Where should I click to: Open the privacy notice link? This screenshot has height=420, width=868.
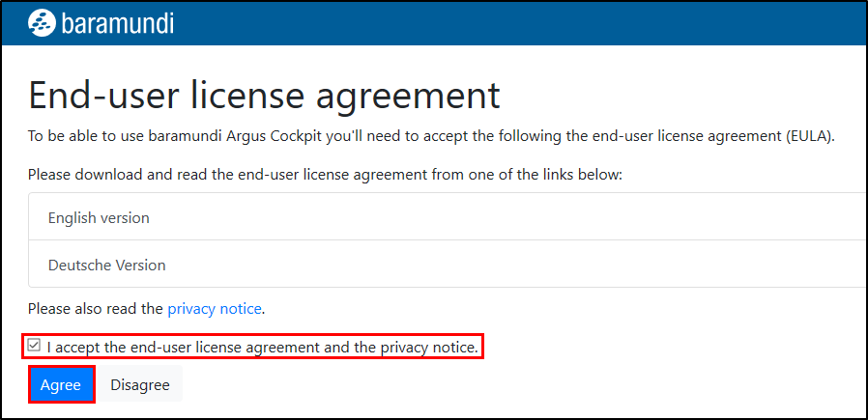click(x=214, y=309)
